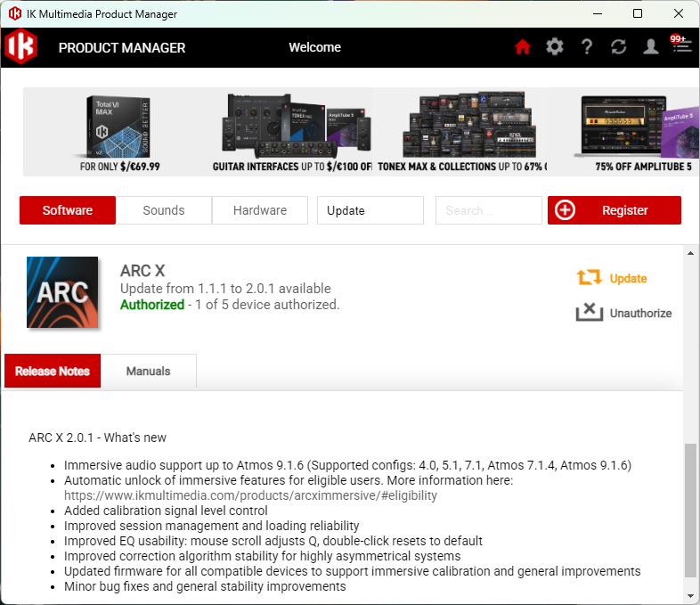Click the ARC X product title
Image resolution: width=700 pixels, height=605 pixels.
[x=142, y=271]
